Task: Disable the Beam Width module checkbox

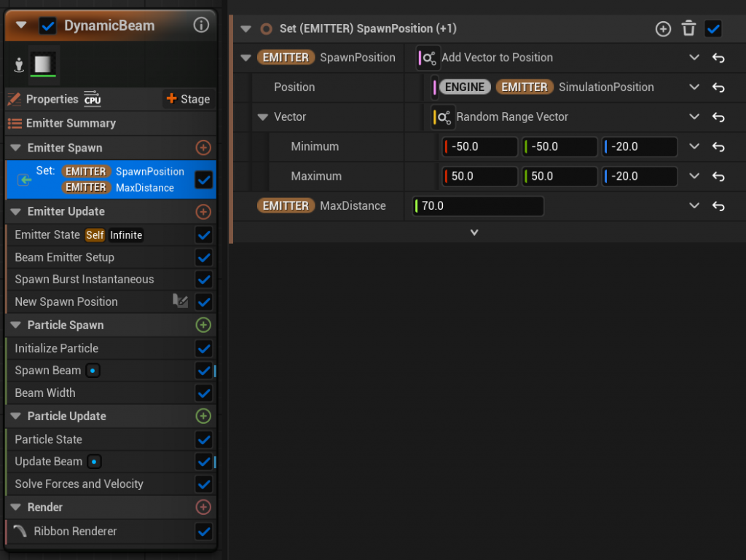Action: 204,393
